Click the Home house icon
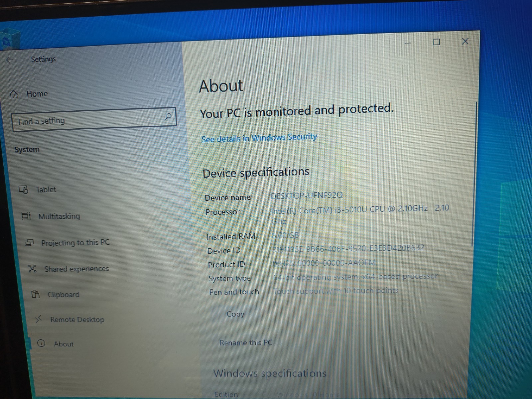 [14, 94]
